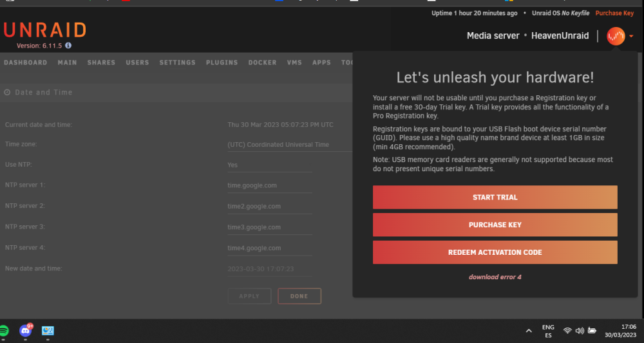Click the New date and time field
Screen dimensions: 644x343
(x=269, y=269)
